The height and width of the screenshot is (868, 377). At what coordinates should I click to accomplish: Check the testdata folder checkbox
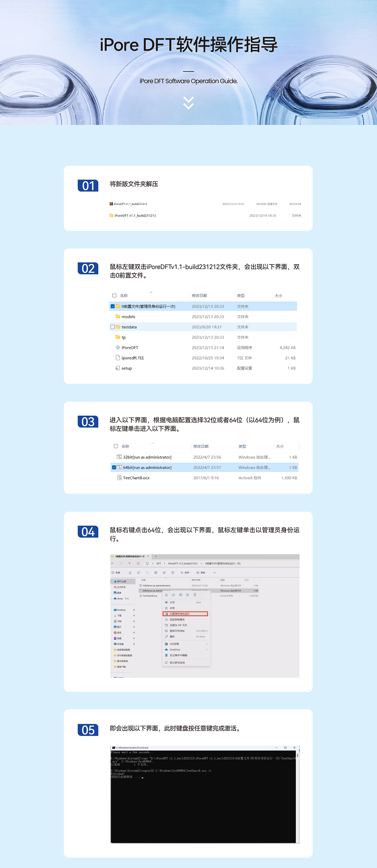coord(112,327)
